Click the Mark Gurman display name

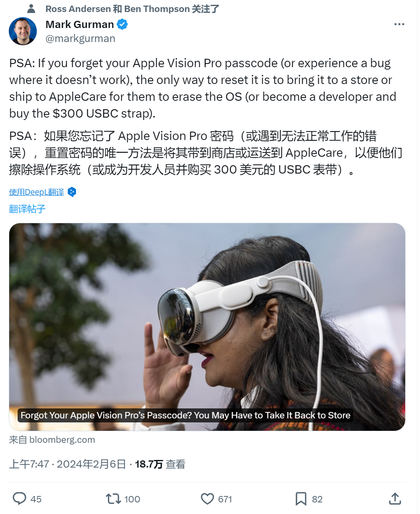80,24
